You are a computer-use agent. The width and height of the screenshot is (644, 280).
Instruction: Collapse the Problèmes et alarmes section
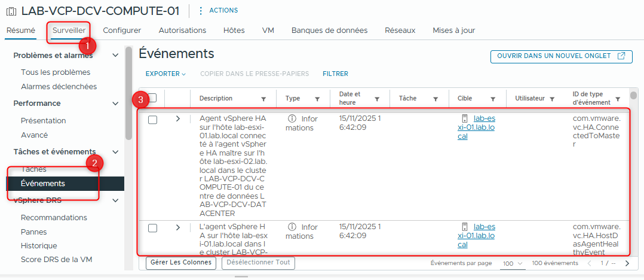(x=116, y=56)
